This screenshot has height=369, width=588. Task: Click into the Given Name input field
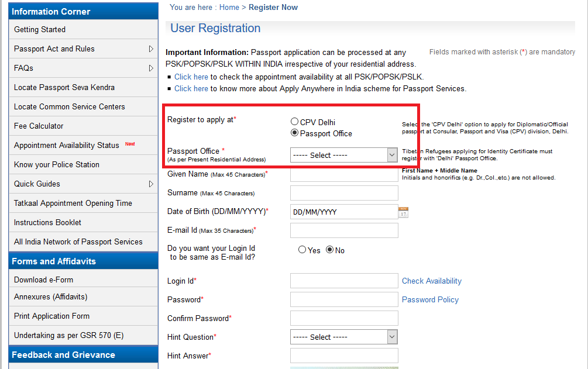point(344,174)
